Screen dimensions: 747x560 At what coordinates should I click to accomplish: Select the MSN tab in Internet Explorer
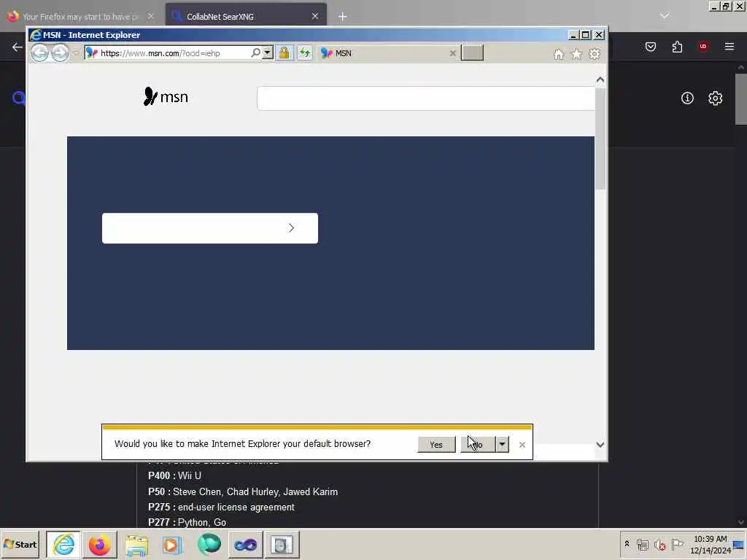384,53
